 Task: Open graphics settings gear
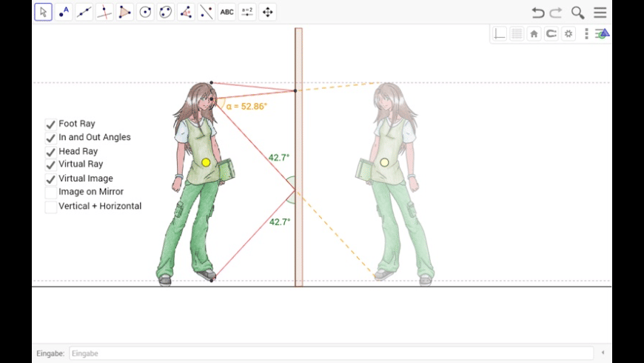coord(568,34)
